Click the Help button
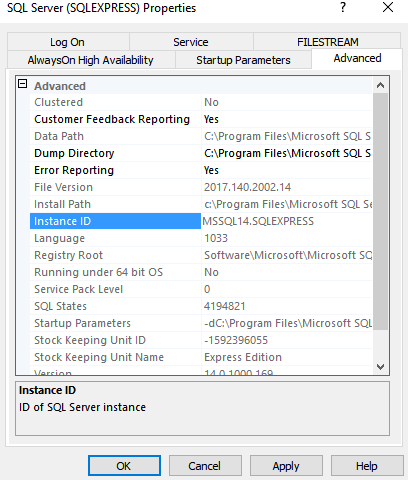408x480 pixels. coord(367,466)
